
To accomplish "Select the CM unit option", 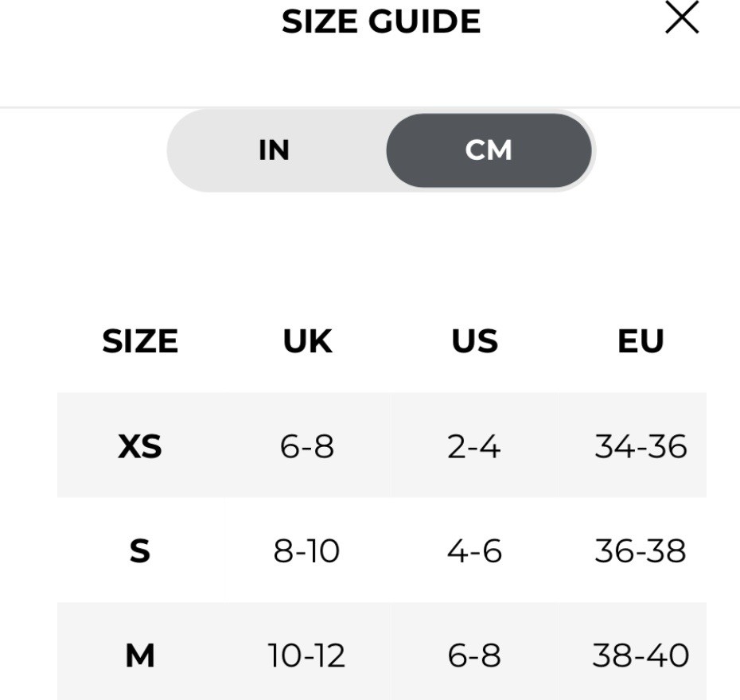I will [x=489, y=150].
